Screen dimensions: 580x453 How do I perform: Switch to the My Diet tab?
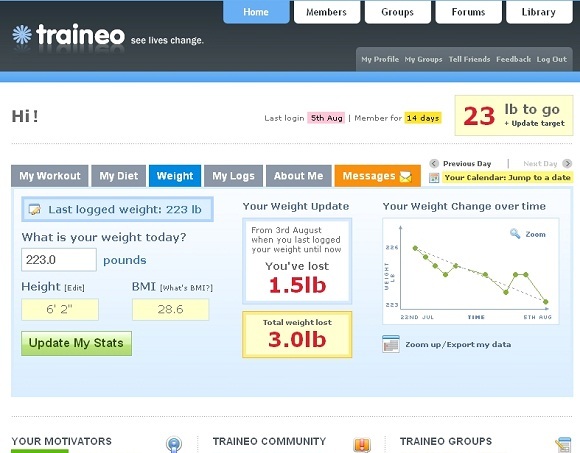[119, 176]
